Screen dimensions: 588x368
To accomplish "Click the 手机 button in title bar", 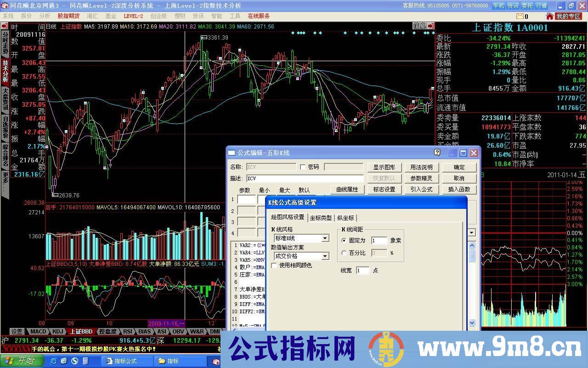I will [498, 6].
